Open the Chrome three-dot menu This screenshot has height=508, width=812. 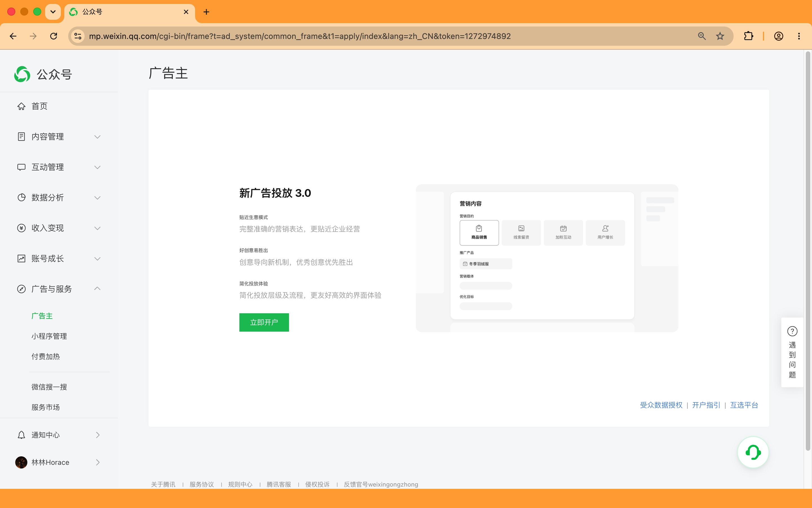tap(799, 36)
